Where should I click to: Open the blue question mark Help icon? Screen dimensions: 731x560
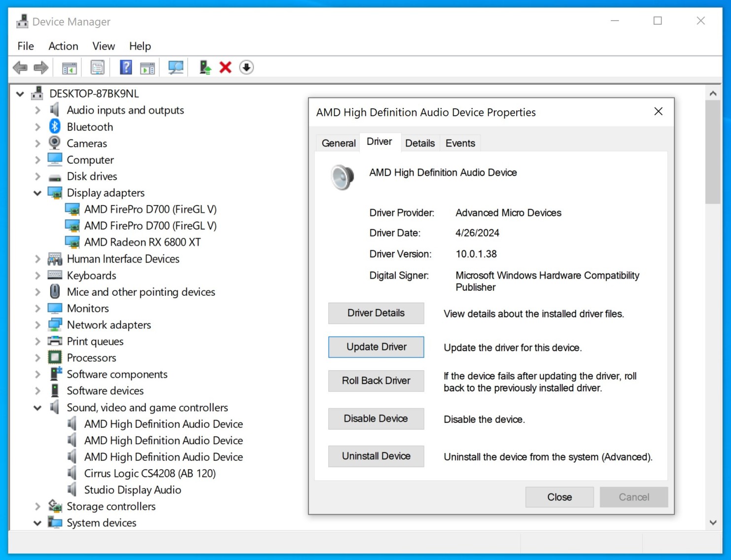pos(126,67)
